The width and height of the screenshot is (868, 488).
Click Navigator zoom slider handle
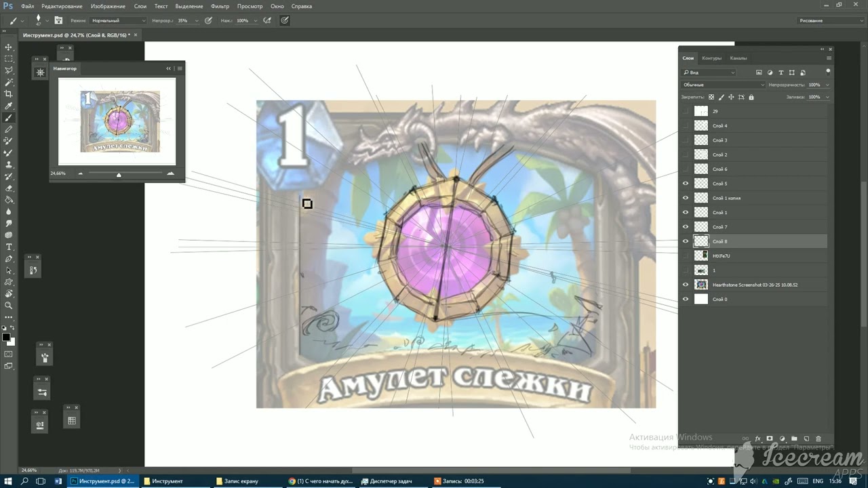(119, 175)
